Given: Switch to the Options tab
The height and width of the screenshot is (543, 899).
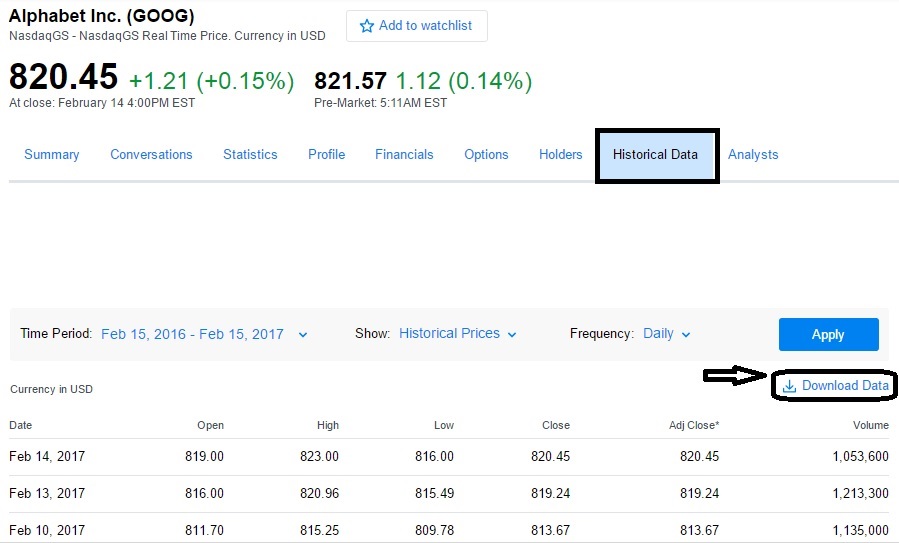Looking at the screenshot, I should coord(486,155).
